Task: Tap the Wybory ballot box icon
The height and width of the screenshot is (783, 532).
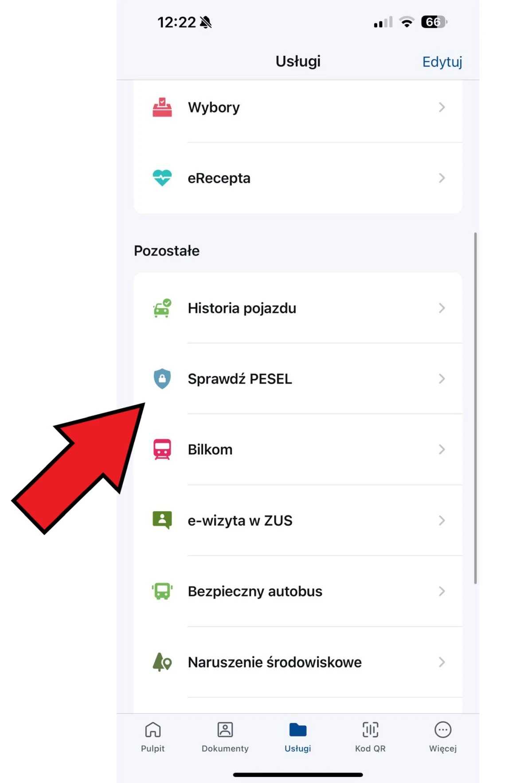Action: pos(162,107)
